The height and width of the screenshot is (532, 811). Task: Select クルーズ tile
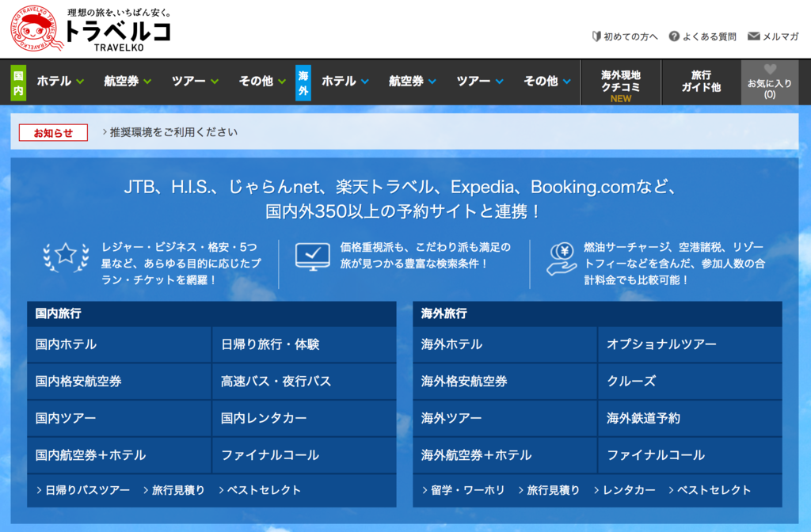click(690, 382)
